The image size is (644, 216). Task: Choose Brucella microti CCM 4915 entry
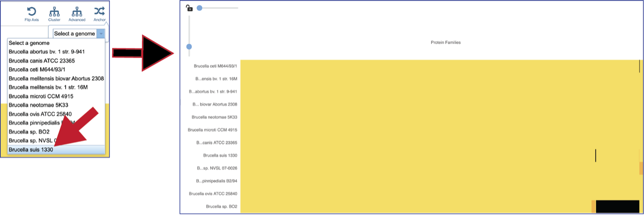(x=56, y=96)
